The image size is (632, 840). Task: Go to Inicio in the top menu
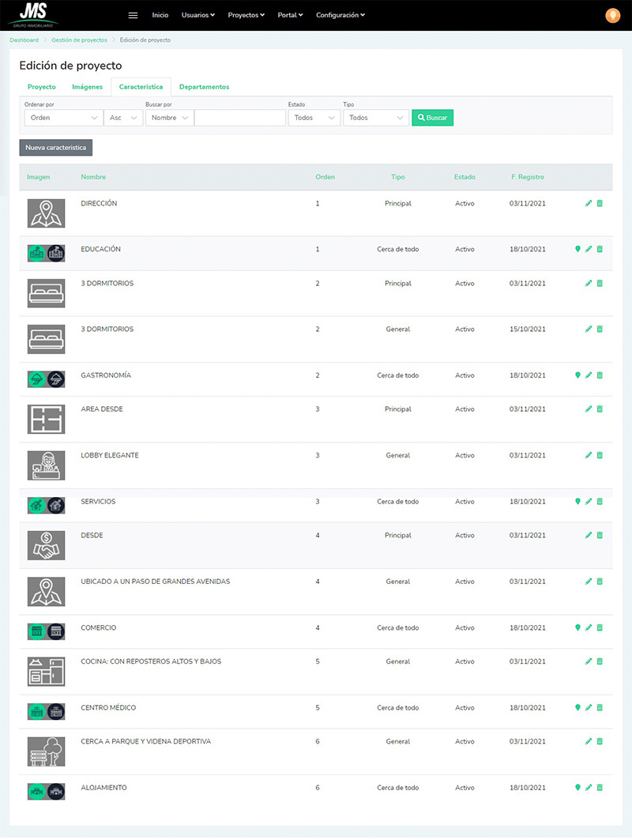click(x=160, y=16)
